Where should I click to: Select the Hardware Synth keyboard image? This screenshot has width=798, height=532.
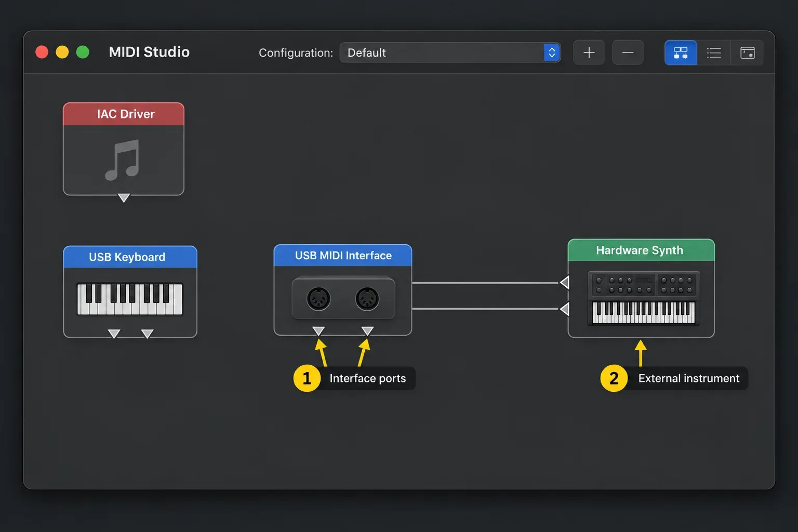point(644,298)
